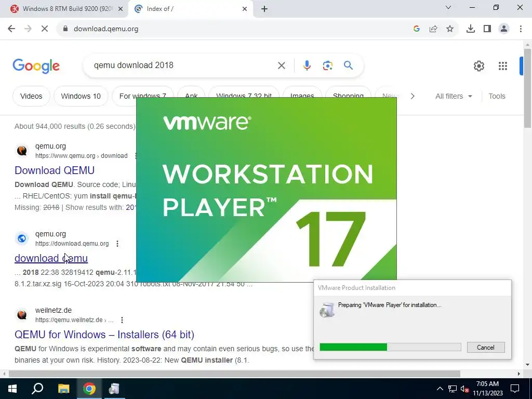Close the Windows 8 RTM Build tab

coord(121,9)
